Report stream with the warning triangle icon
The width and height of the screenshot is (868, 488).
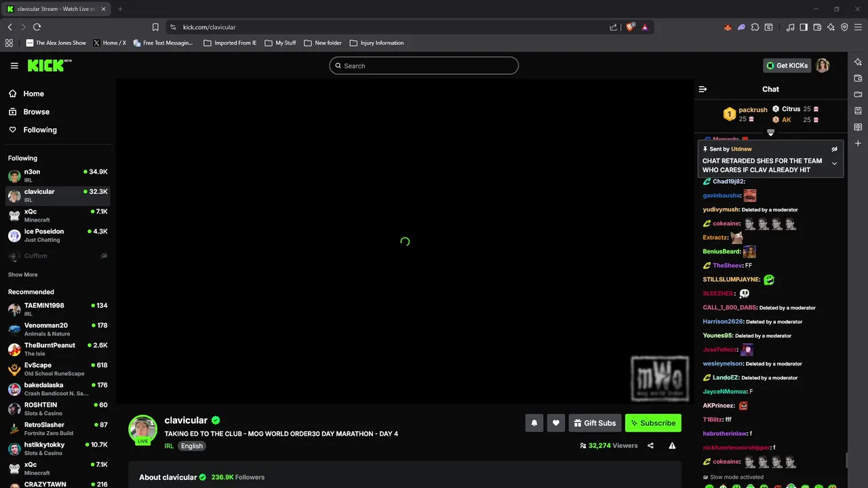tap(672, 445)
